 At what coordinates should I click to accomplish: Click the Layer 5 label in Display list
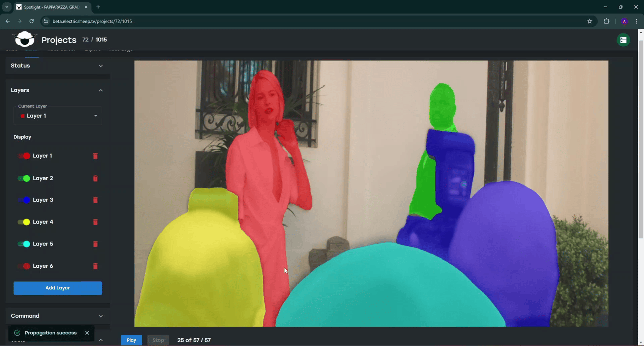43,244
